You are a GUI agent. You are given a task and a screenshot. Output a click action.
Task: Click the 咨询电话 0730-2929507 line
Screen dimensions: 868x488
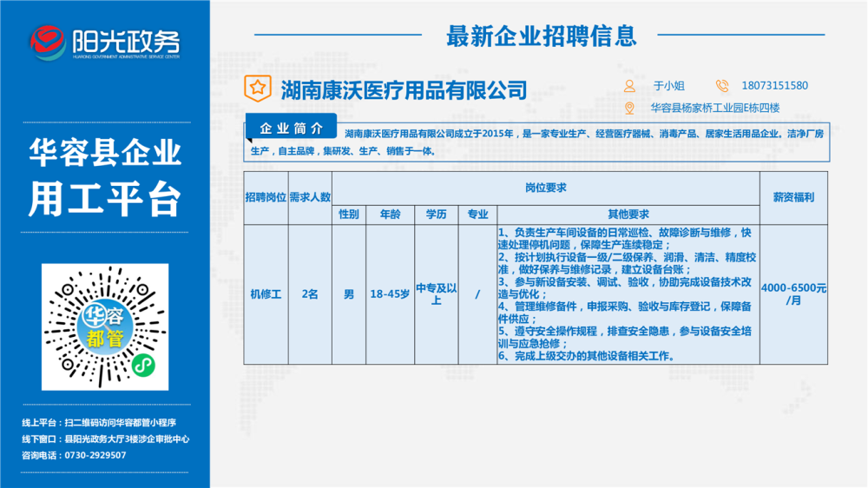74,455
